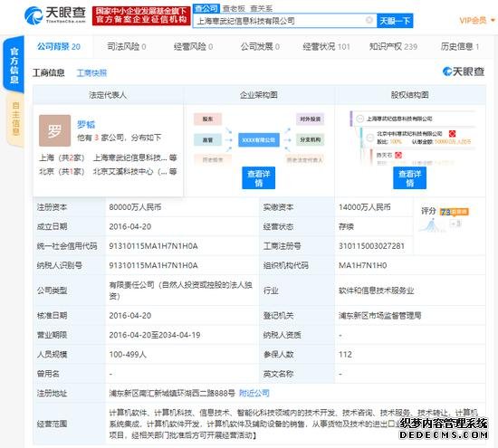Click into the company name search field
The image size is (498, 448).
click(280, 21)
